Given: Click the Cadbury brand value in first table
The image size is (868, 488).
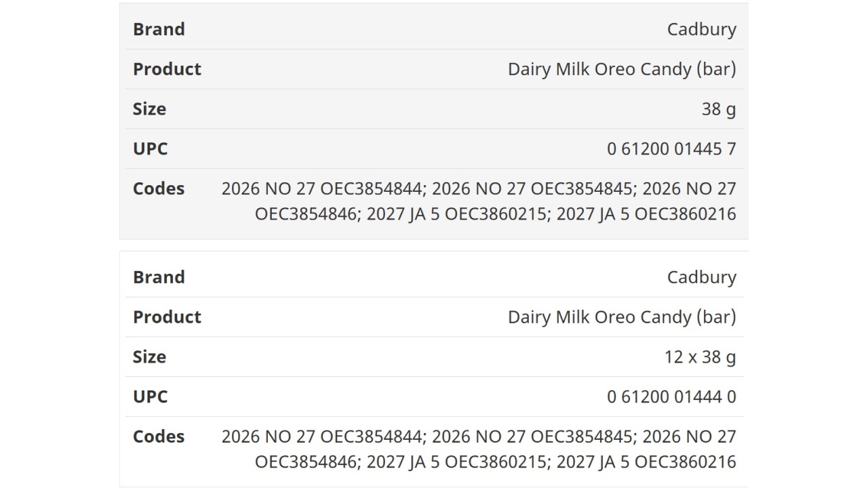Looking at the screenshot, I should coord(701,29).
